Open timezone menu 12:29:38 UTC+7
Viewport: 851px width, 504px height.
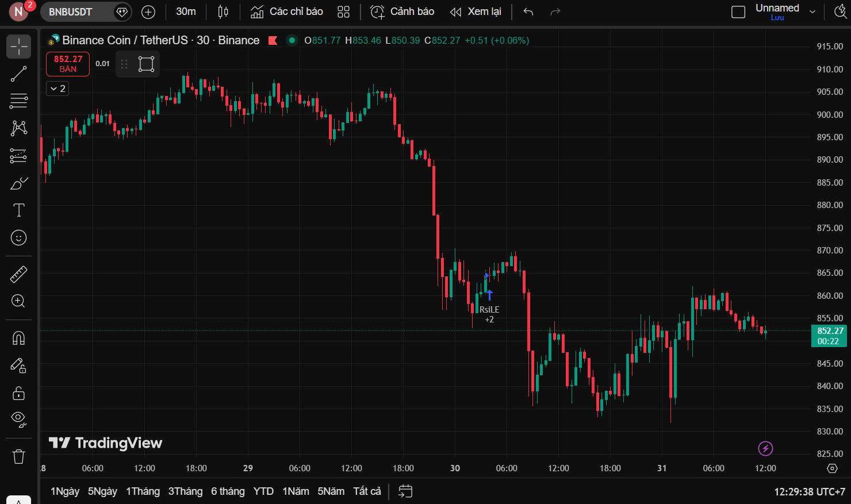[x=809, y=492]
